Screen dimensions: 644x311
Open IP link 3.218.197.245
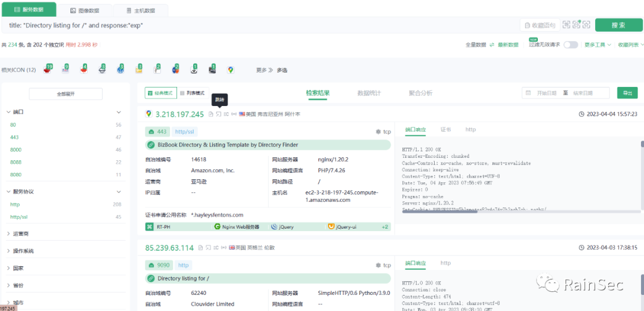[179, 114]
